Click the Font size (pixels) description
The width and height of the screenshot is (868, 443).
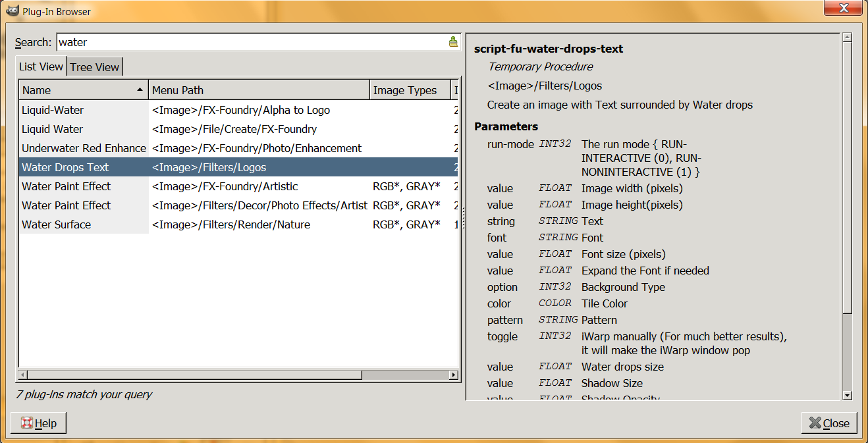624,254
